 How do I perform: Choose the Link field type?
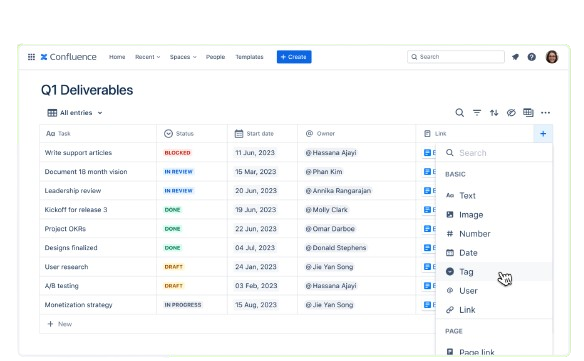pos(494,310)
